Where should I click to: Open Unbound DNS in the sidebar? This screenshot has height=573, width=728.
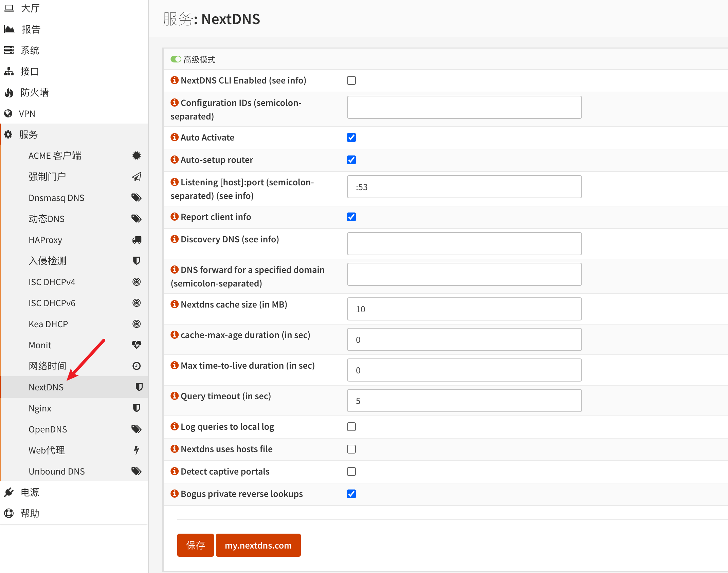[x=57, y=471]
